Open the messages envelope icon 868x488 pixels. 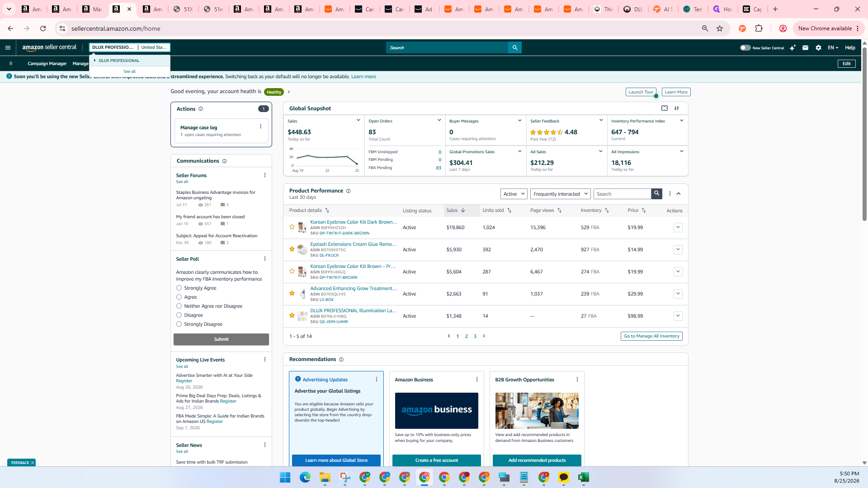[x=805, y=47]
